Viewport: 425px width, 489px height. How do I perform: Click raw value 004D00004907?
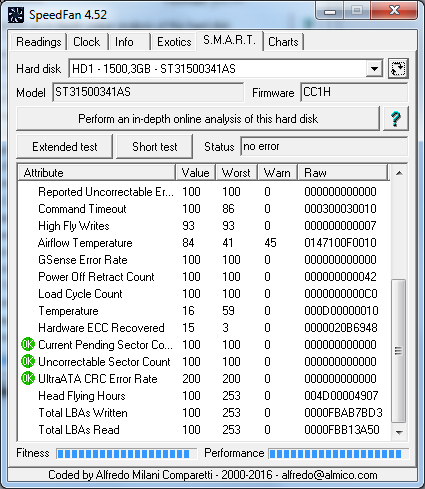341,396
